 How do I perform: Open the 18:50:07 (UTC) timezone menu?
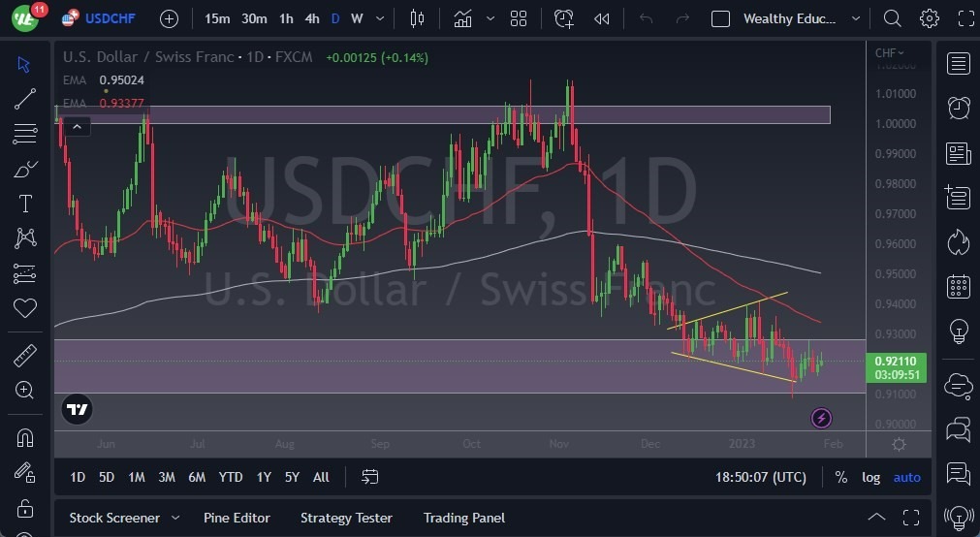(761, 477)
